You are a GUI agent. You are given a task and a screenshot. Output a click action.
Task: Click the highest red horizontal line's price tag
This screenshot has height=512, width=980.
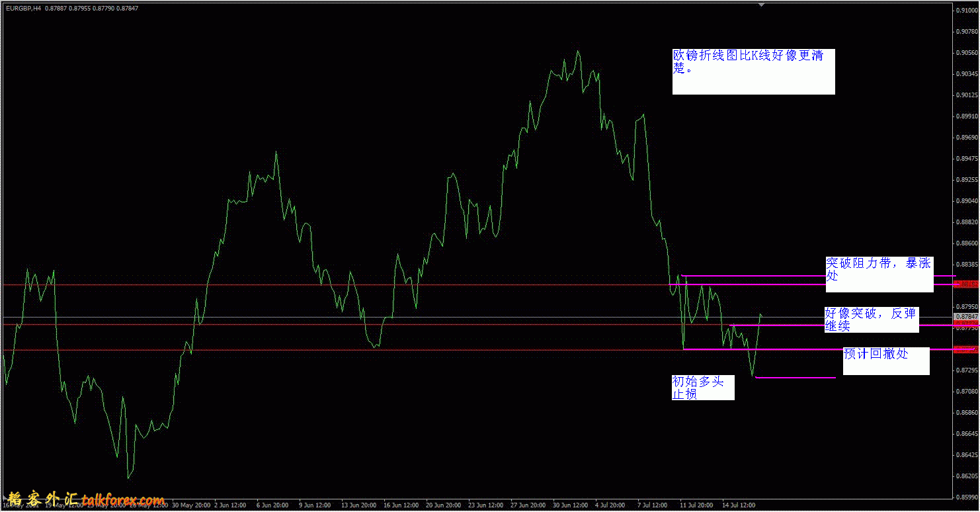[x=966, y=284]
